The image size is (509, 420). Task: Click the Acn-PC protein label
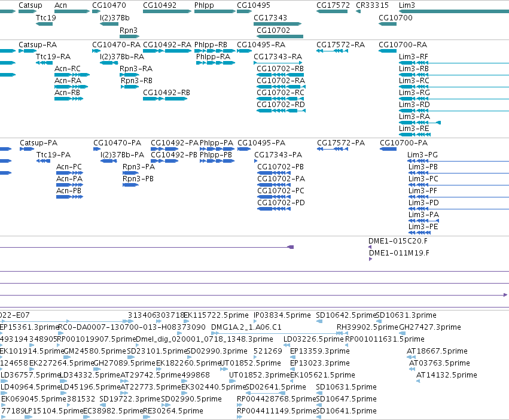pyautogui.click(x=69, y=167)
